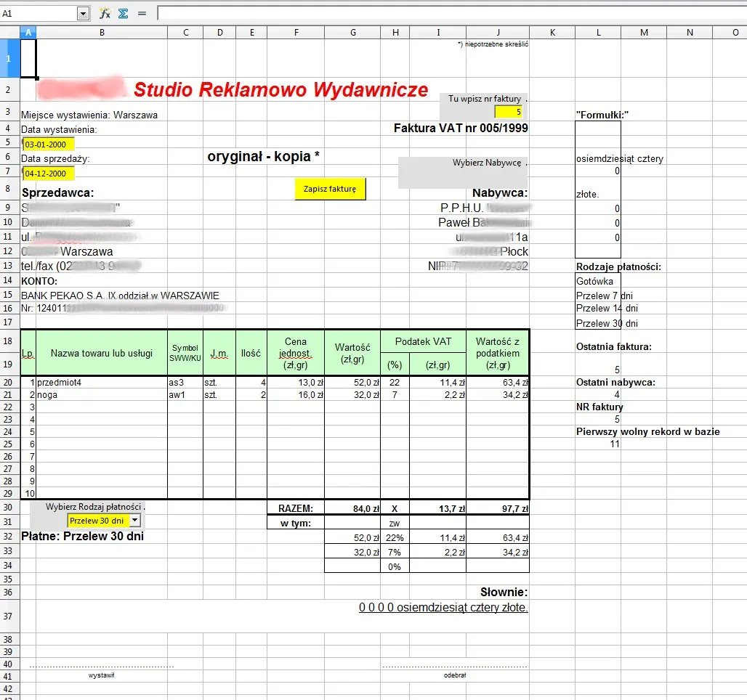Image resolution: width=747 pixels, height=700 pixels.
Task: Expand the payment type dropdown Przelew 30 dni
Action: [134, 521]
